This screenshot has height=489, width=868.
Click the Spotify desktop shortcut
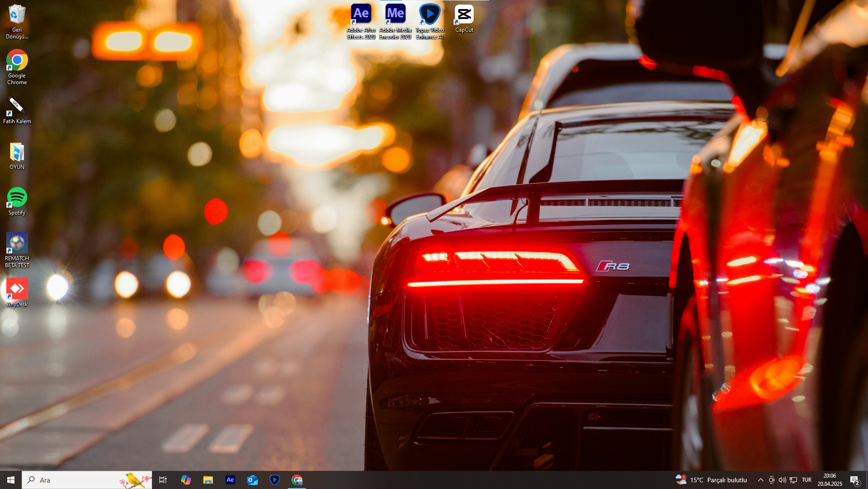(x=17, y=202)
